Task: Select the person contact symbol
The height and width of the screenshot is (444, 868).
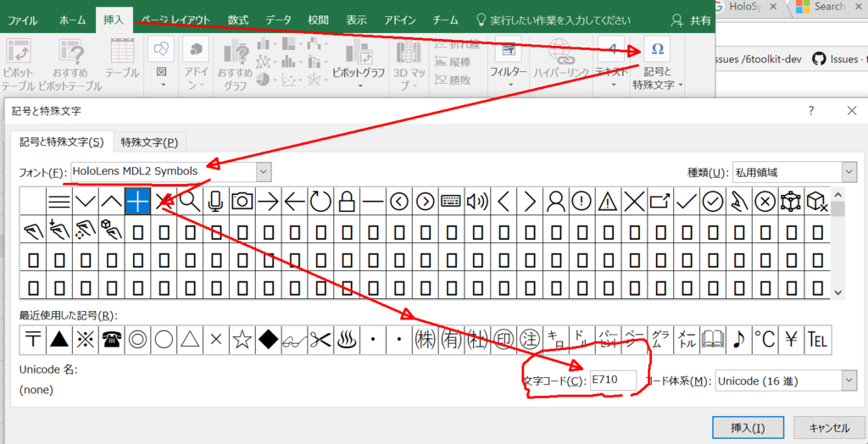Action: [x=556, y=202]
